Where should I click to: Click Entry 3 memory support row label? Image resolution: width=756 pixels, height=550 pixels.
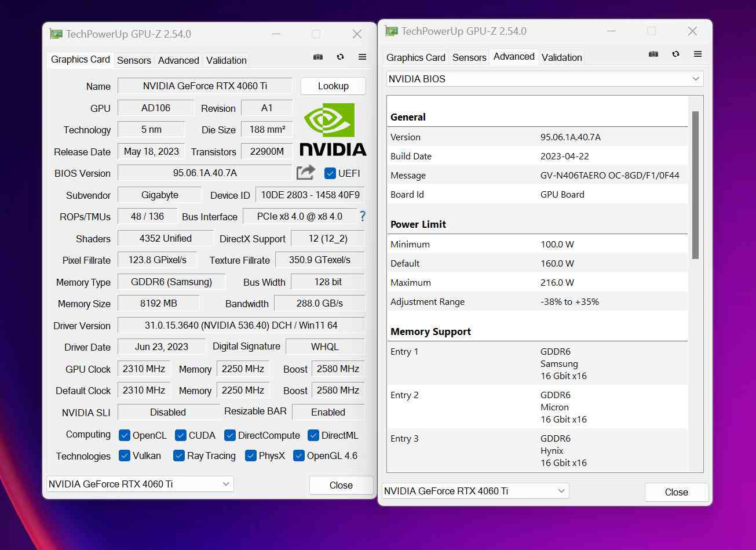pos(404,439)
